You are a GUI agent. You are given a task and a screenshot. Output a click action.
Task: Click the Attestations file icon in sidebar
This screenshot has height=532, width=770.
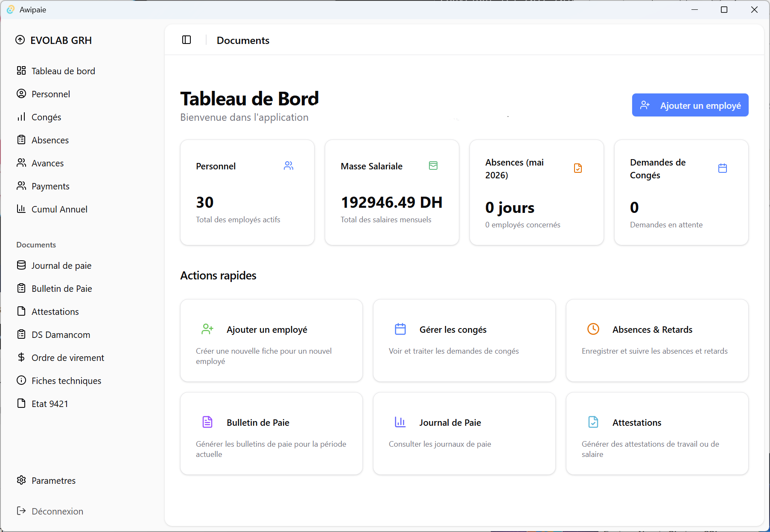(21, 311)
